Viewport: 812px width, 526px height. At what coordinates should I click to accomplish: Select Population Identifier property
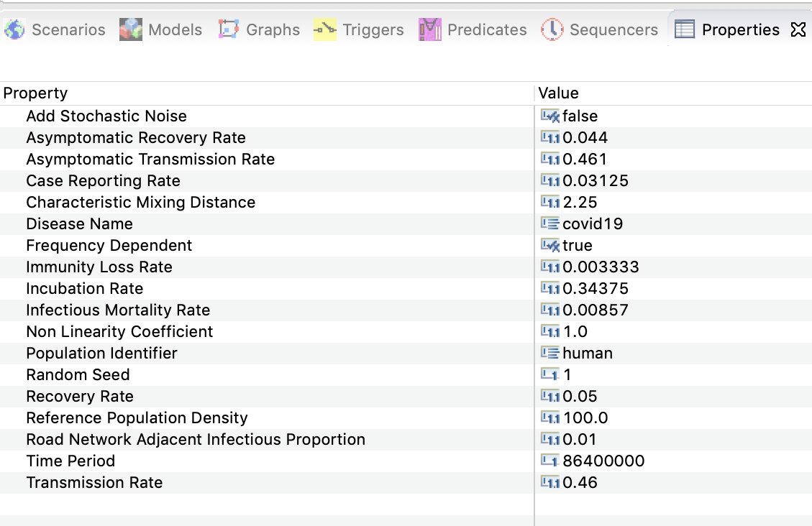click(x=101, y=354)
